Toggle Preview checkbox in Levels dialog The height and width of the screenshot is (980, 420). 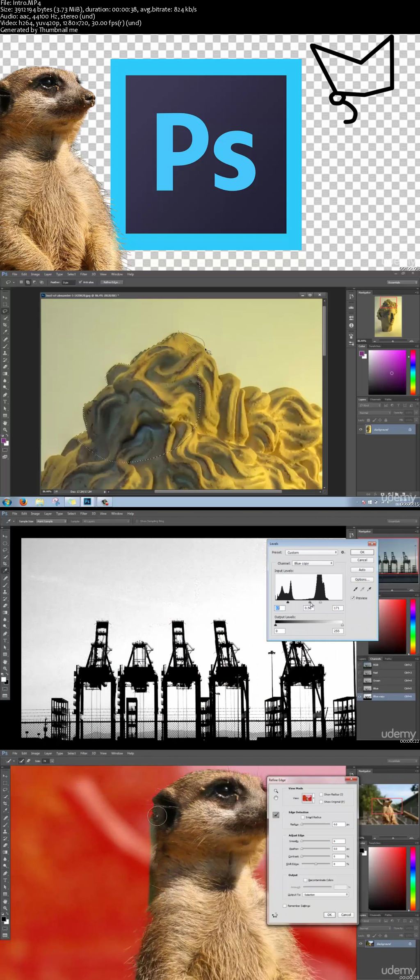point(353,598)
